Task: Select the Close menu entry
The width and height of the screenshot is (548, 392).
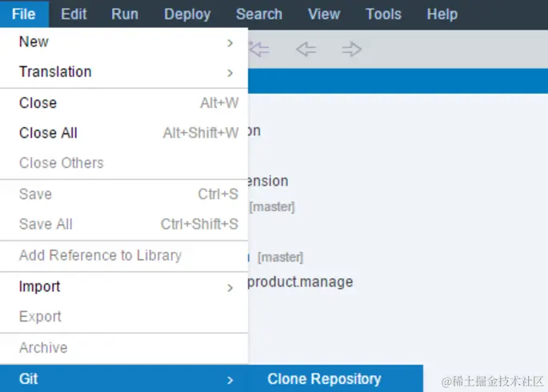Action: point(38,103)
